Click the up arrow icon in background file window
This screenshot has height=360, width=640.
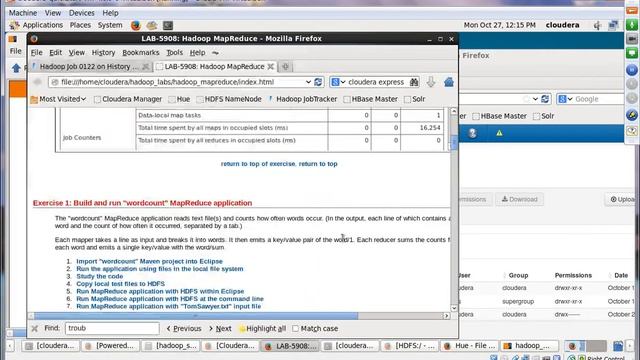(x=16, y=68)
